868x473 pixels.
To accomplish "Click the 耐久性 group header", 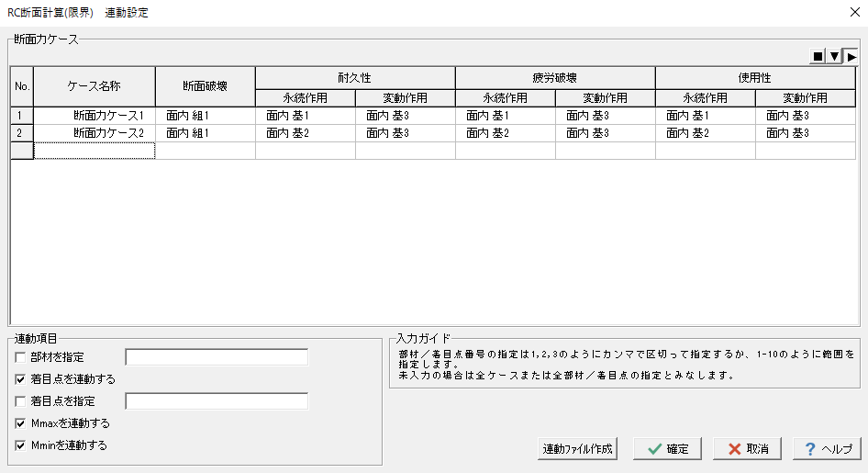I will coord(355,78).
